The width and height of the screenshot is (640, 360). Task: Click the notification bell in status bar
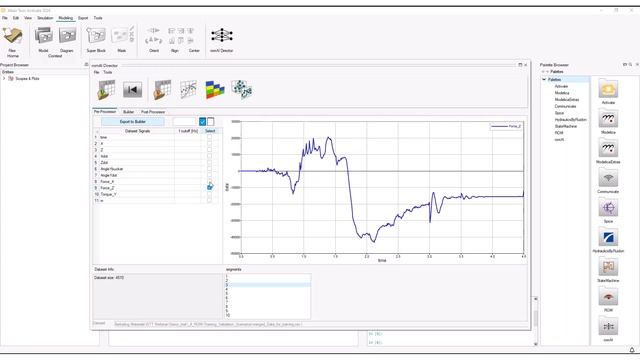632,350
